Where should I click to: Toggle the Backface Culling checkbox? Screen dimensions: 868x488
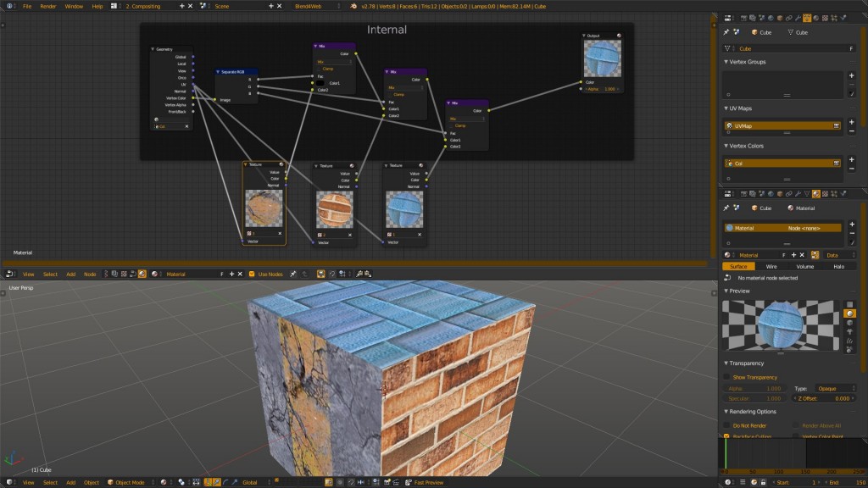pos(726,435)
